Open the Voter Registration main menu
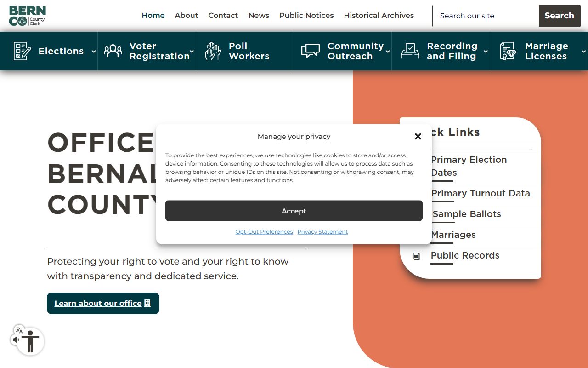This screenshot has width=588, height=368. tap(147, 51)
